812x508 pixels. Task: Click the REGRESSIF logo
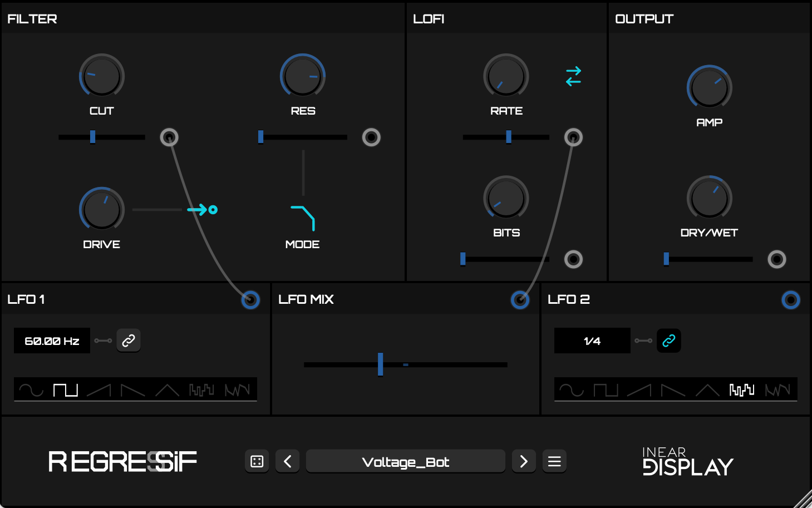point(122,462)
